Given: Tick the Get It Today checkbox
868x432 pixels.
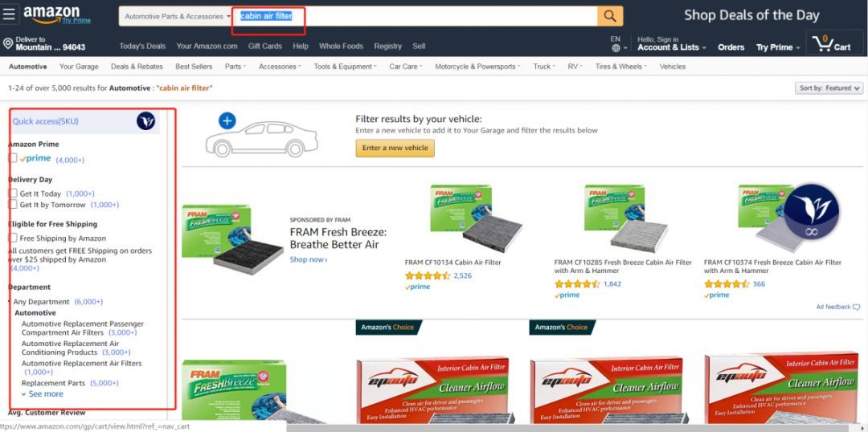Looking at the screenshot, I should [13, 194].
